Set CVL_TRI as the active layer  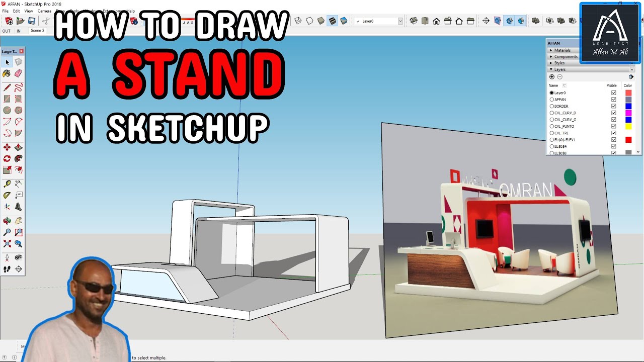(x=551, y=133)
